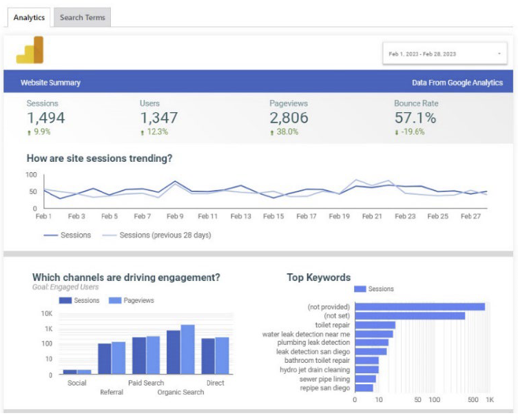Click the (not provided) keyword bar
The width and height of the screenshot is (518, 420).
[x=419, y=306]
